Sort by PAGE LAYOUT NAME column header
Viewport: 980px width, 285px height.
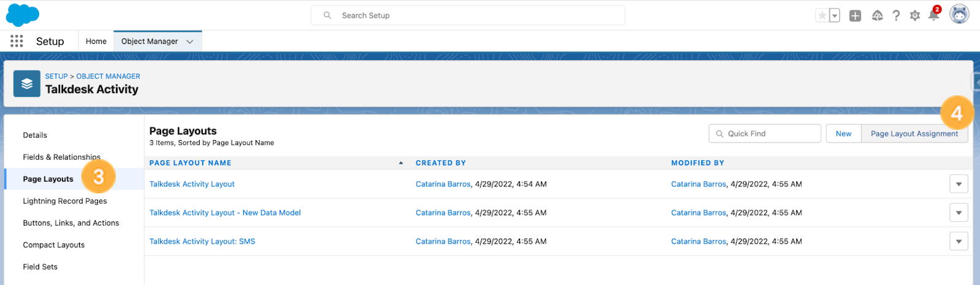coord(190,163)
